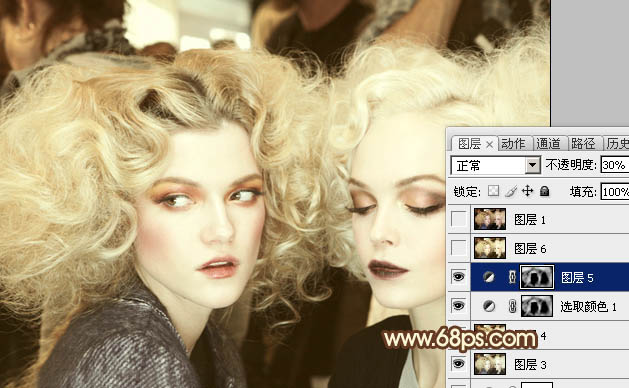Screen dimensions: 629x388
Task: Enable the lock transparent pixels icon
Action: coord(493,191)
